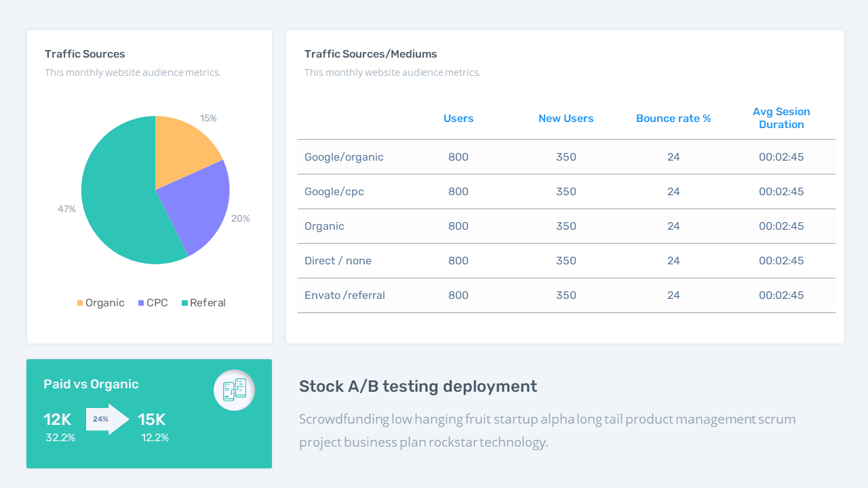Click the Scrowdfunding paragraph text
The width and height of the screenshot is (868, 488).
click(547, 430)
